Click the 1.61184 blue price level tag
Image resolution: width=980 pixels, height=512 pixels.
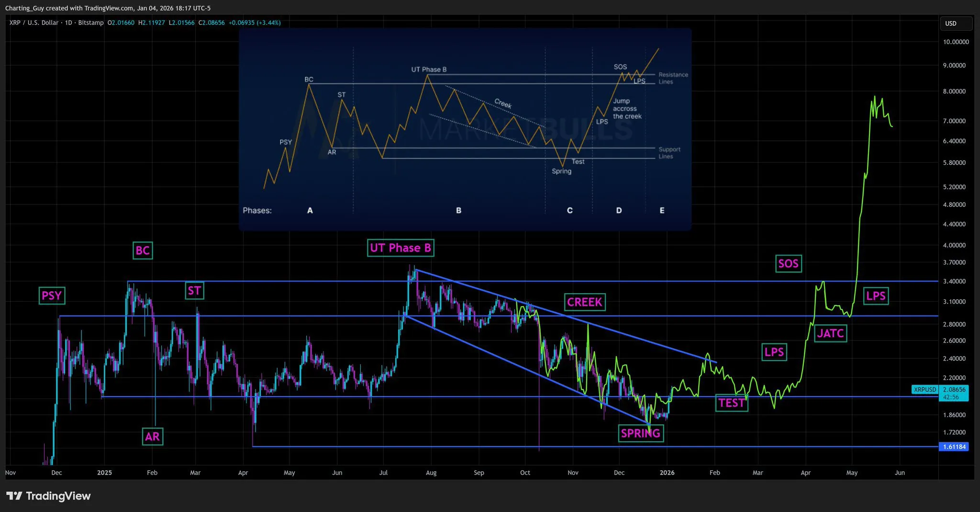tap(954, 446)
